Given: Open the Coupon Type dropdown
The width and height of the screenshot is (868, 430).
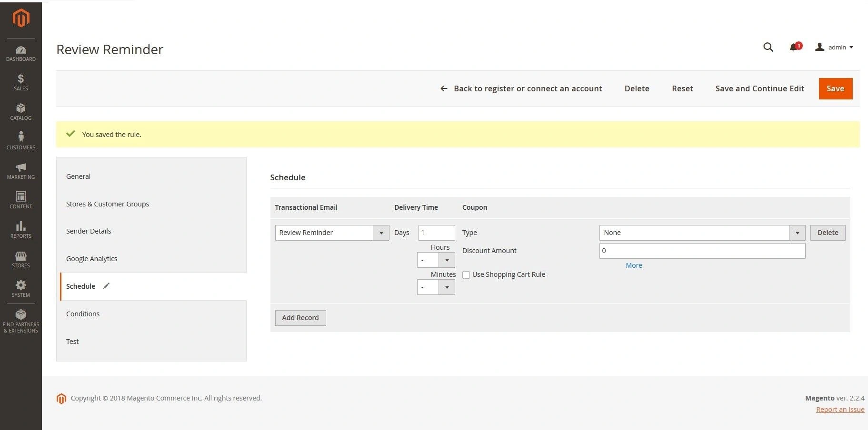Looking at the screenshot, I should 797,233.
